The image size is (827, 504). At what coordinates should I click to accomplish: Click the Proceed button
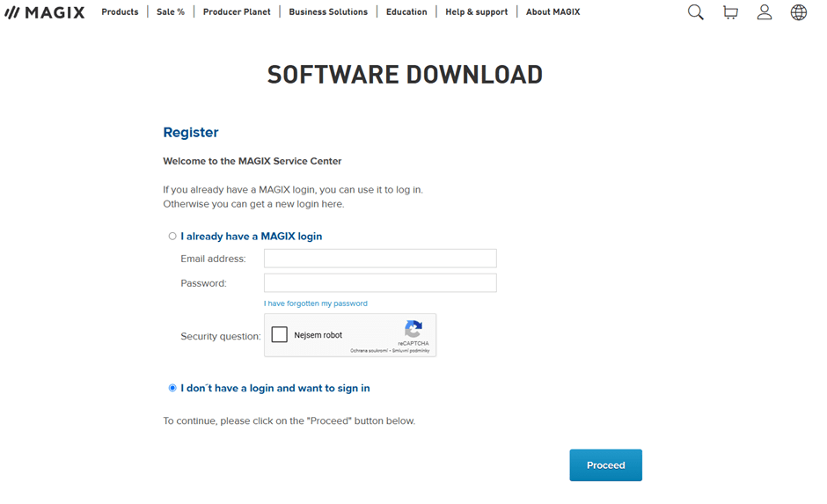605,465
